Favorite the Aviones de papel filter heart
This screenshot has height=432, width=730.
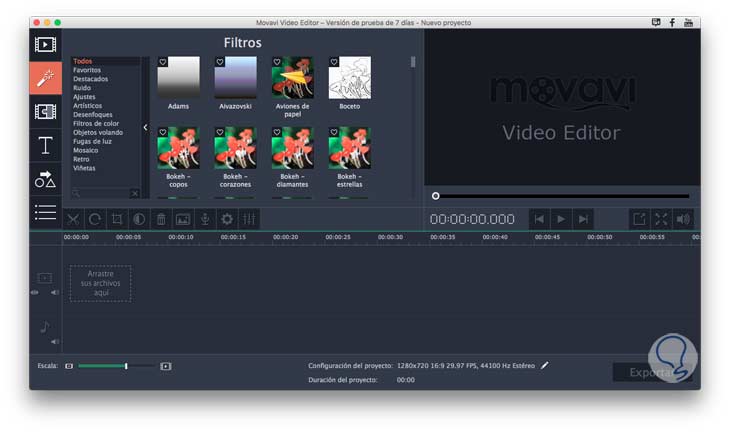277,62
